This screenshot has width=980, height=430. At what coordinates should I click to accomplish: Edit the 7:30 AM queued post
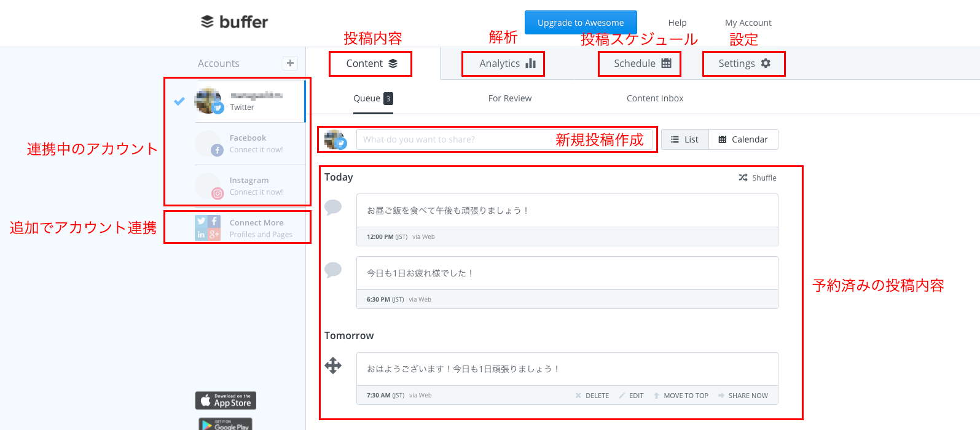click(x=632, y=396)
